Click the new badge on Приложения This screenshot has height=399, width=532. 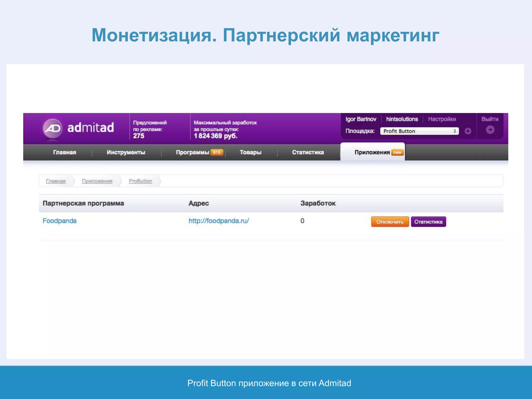pyautogui.click(x=397, y=152)
